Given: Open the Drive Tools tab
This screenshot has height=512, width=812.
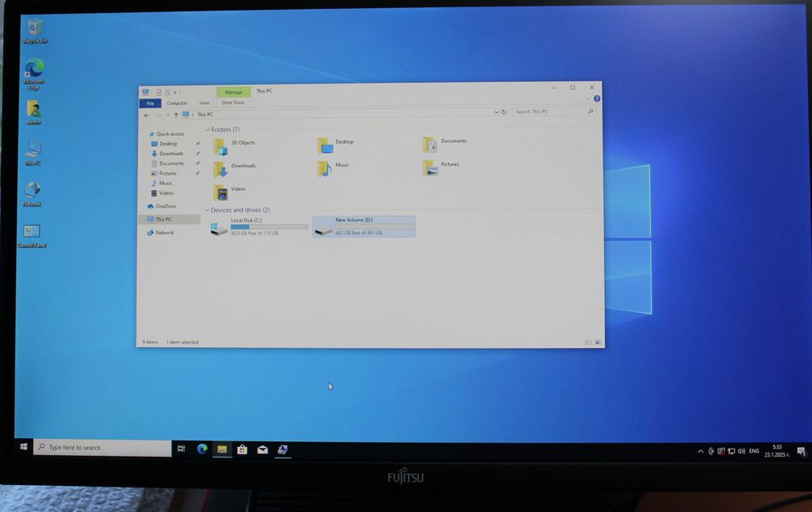Looking at the screenshot, I should 233,102.
